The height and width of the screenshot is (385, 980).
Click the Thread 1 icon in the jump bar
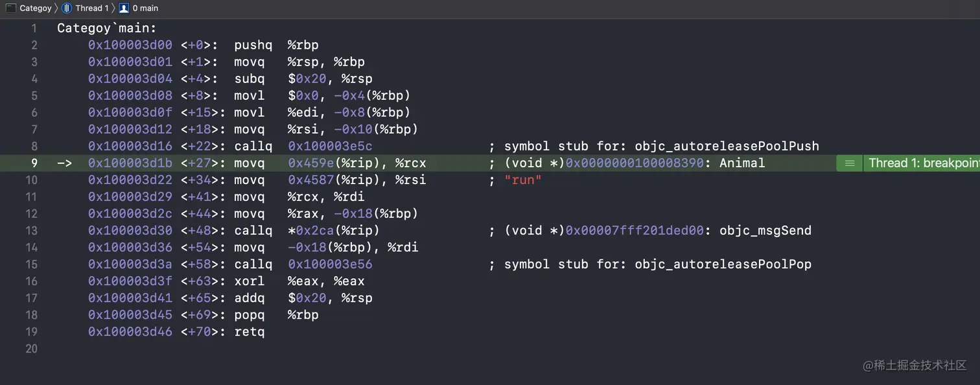click(x=67, y=8)
